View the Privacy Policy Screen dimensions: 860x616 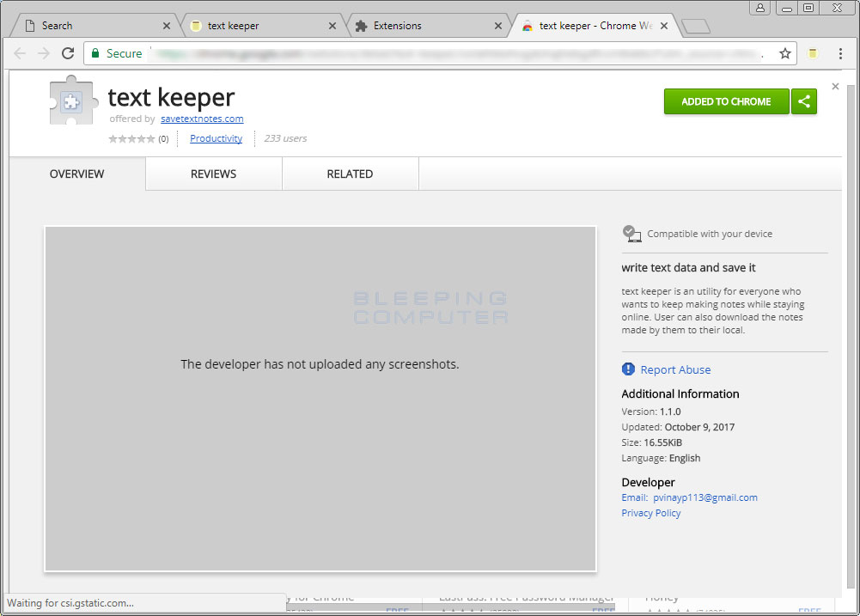click(x=650, y=512)
